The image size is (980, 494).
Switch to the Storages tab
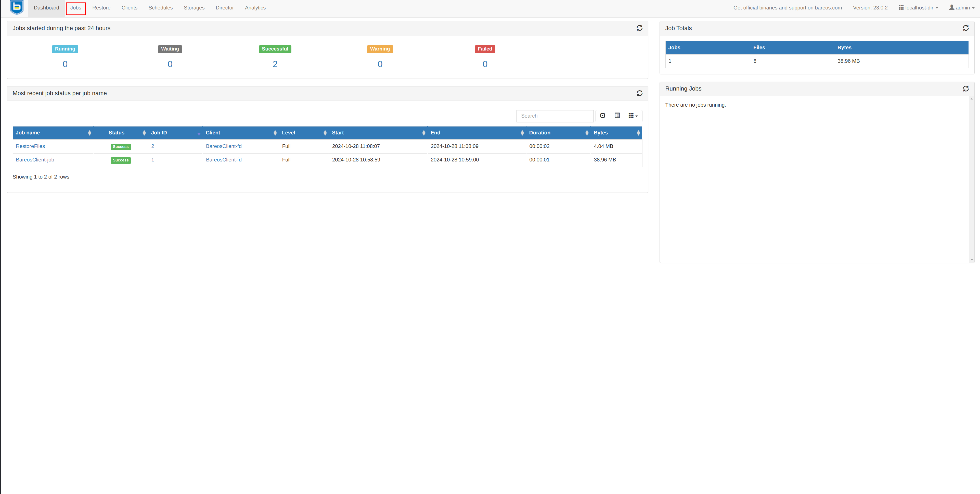(x=194, y=8)
